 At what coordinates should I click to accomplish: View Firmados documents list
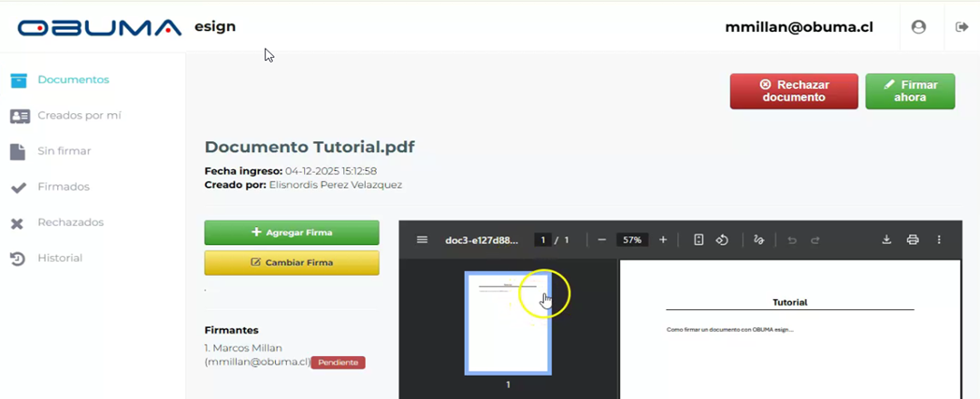[63, 187]
